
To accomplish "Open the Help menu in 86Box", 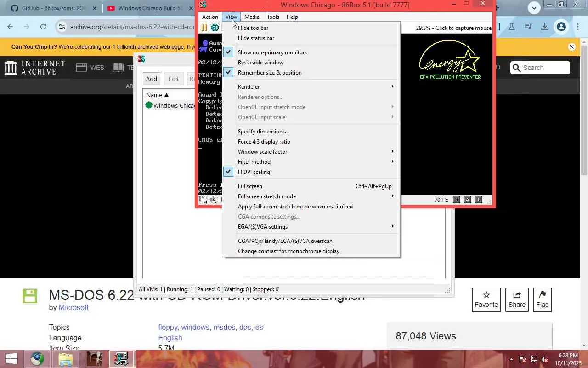I will pos(292,17).
